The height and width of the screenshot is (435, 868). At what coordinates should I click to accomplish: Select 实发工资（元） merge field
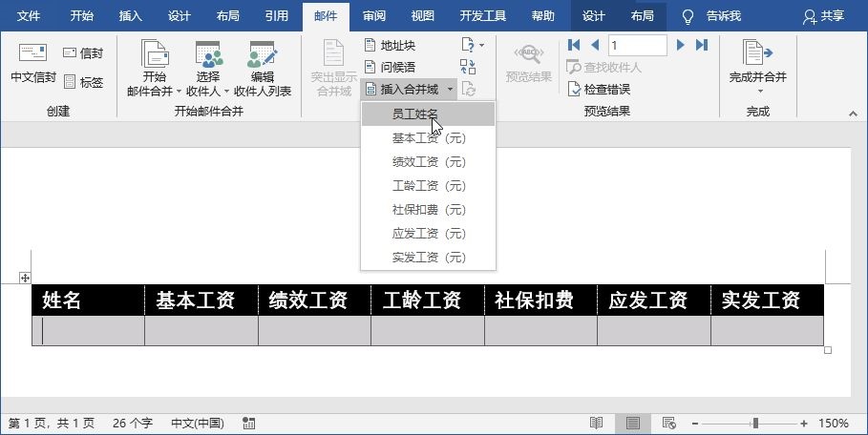pos(428,257)
